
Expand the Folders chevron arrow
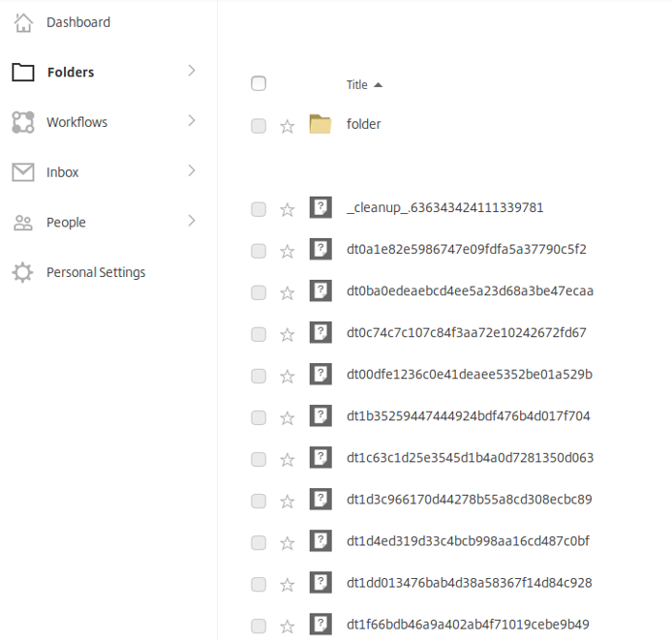click(192, 71)
